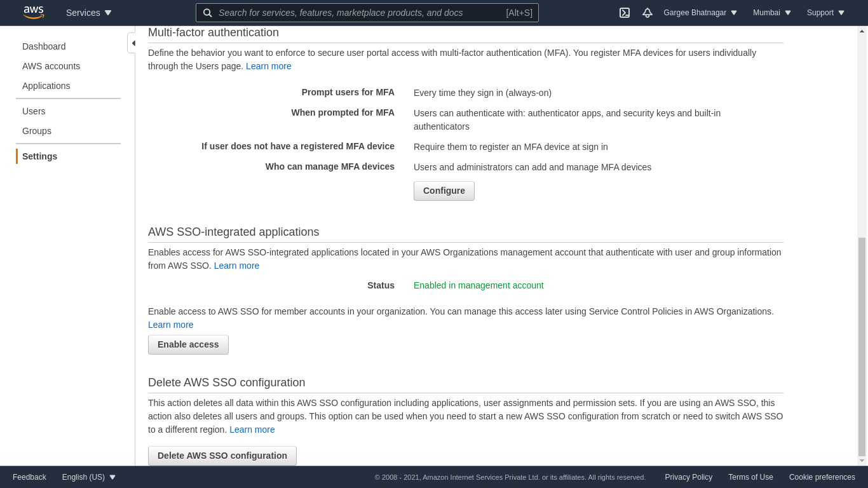The width and height of the screenshot is (868, 488).
Task: Click the 'AWS SSO-integrated applications' heading
Action: (x=234, y=232)
